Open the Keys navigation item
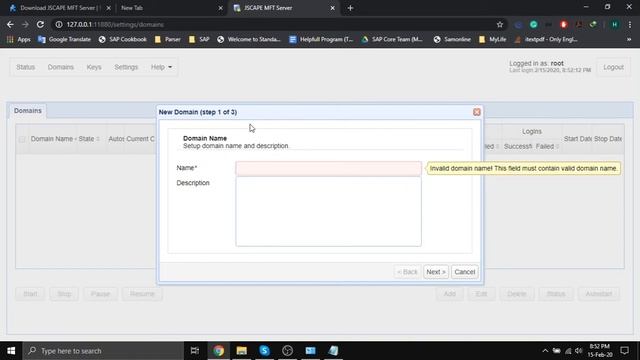The width and height of the screenshot is (640, 360). click(94, 67)
